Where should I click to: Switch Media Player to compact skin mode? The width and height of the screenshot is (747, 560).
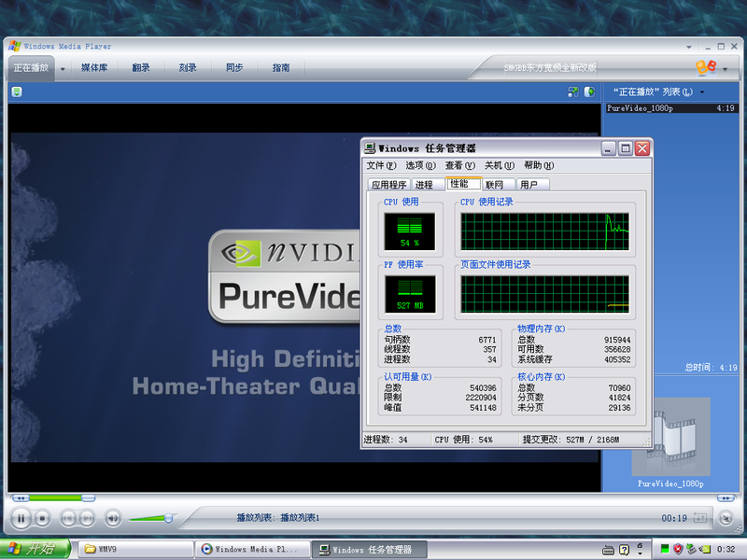tap(726, 518)
